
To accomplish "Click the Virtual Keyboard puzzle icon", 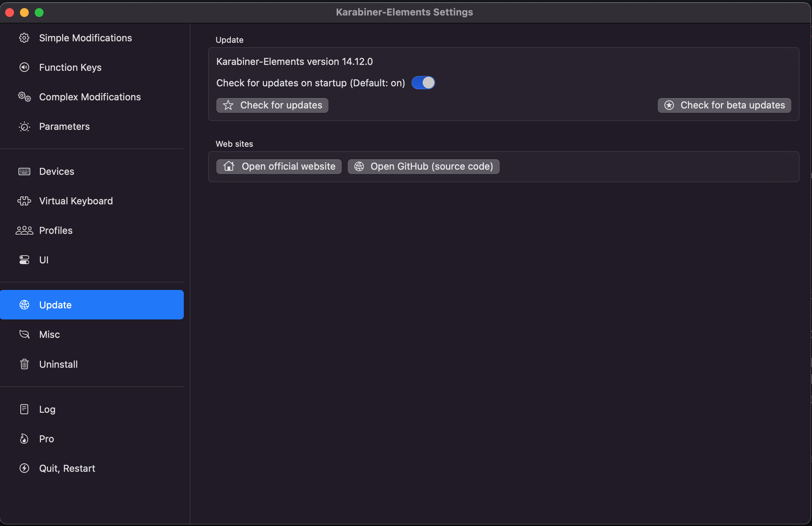I will click(x=24, y=201).
